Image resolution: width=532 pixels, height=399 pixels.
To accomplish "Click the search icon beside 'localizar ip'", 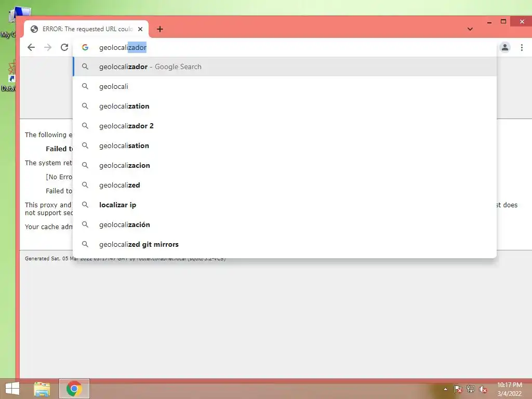I will coord(85,205).
